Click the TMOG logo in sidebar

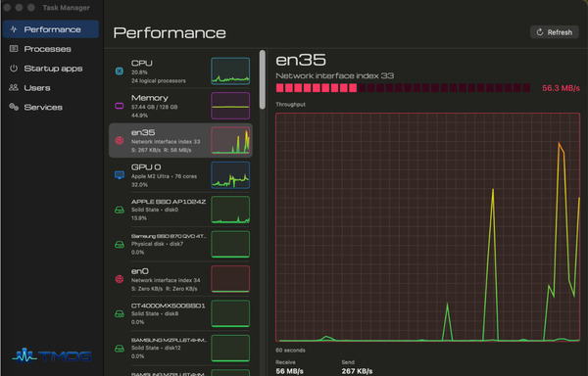click(x=52, y=355)
